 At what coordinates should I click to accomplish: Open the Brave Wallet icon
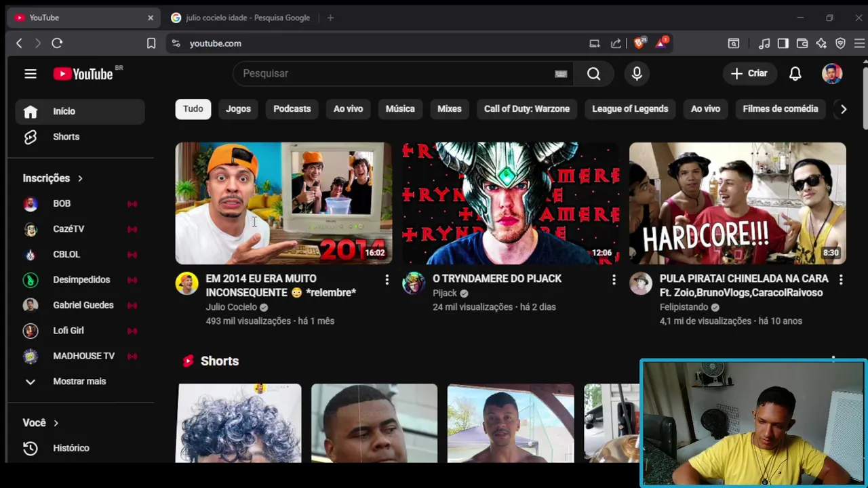802,43
